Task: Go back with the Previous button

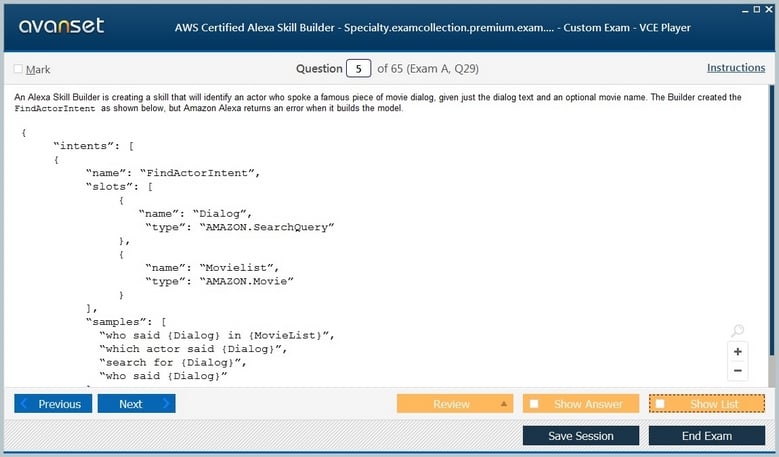Action: 59,404
